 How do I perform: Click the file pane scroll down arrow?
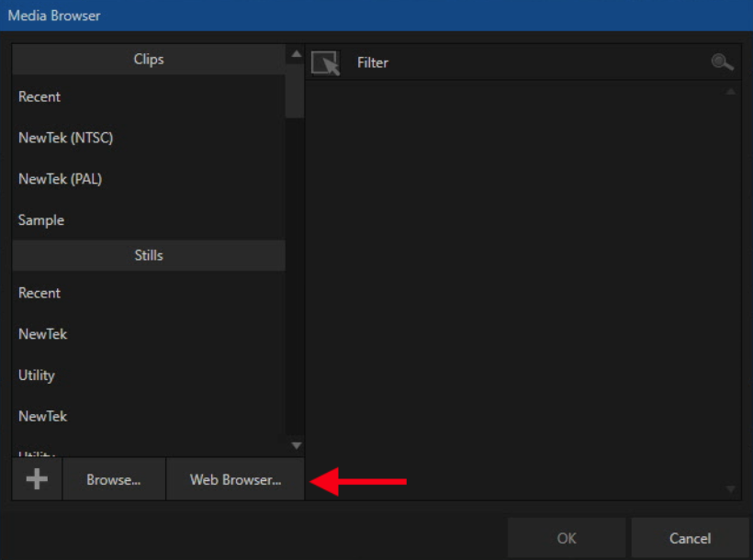tap(730, 489)
